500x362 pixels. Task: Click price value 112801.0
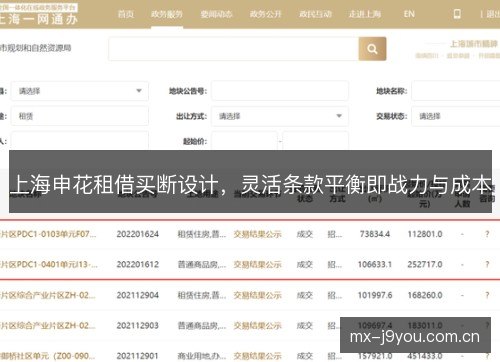[x=425, y=234]
